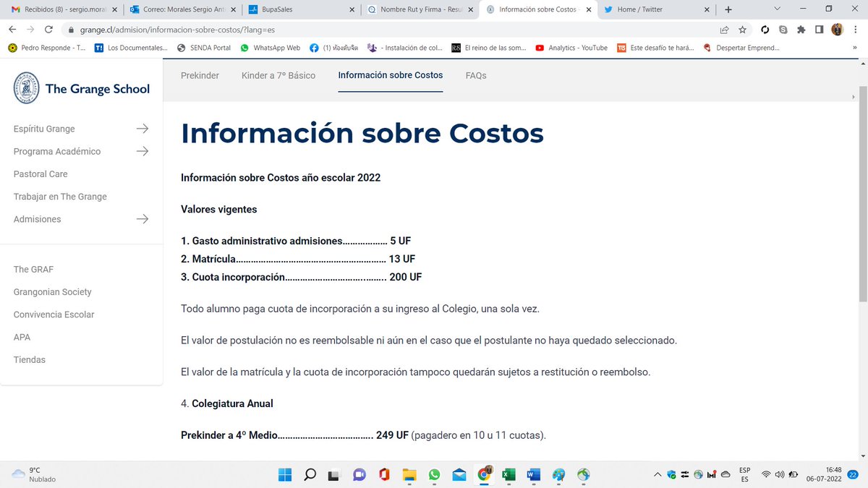Toggle the browser side panel icon

tap(820, 30)
